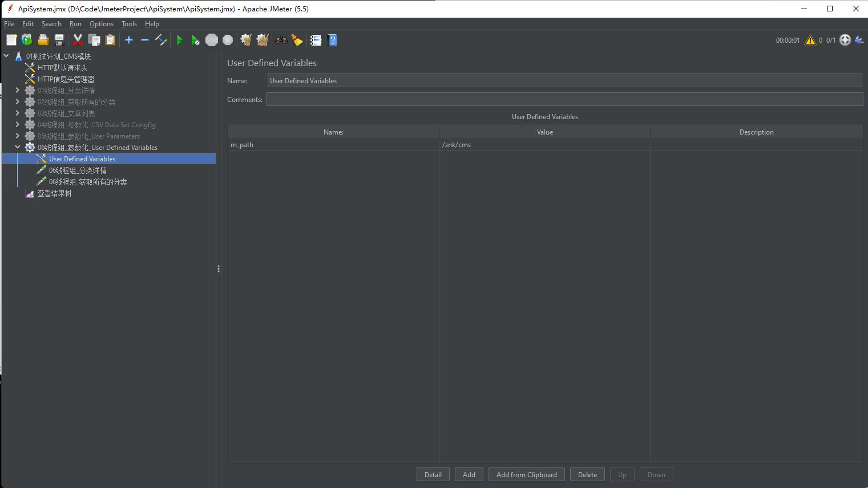Collapse the 06线程组_参数化_User Defined Variables group
The image size is (868, 488).
18,147
